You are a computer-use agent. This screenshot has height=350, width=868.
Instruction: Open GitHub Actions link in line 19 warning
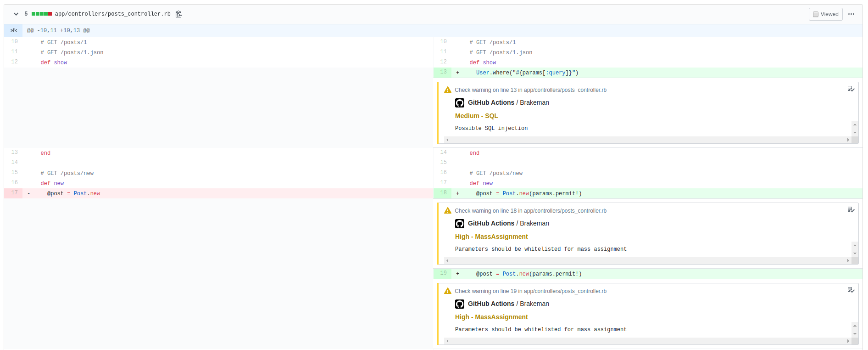pos(491,304)
